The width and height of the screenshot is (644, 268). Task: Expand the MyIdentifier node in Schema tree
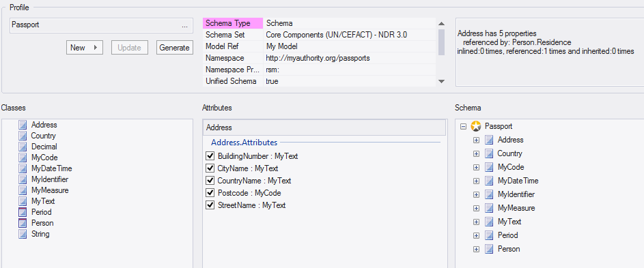[x=476, y=194]
